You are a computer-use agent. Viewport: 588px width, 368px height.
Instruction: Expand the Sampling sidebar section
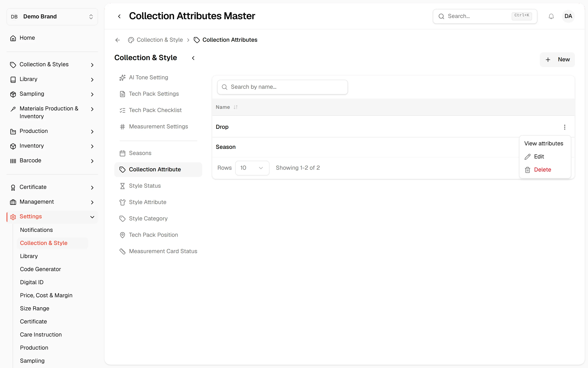52,94
